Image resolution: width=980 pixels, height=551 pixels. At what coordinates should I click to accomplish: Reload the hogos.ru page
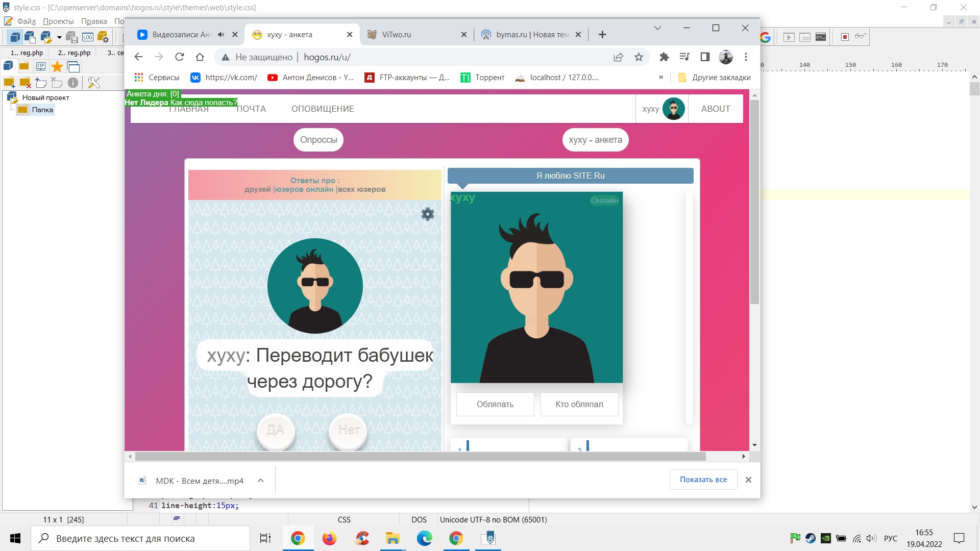tap(179, 57)
